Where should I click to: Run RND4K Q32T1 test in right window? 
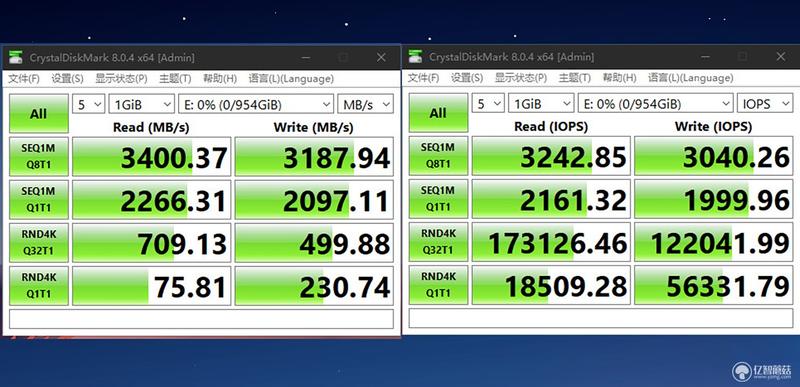(438, 242)
